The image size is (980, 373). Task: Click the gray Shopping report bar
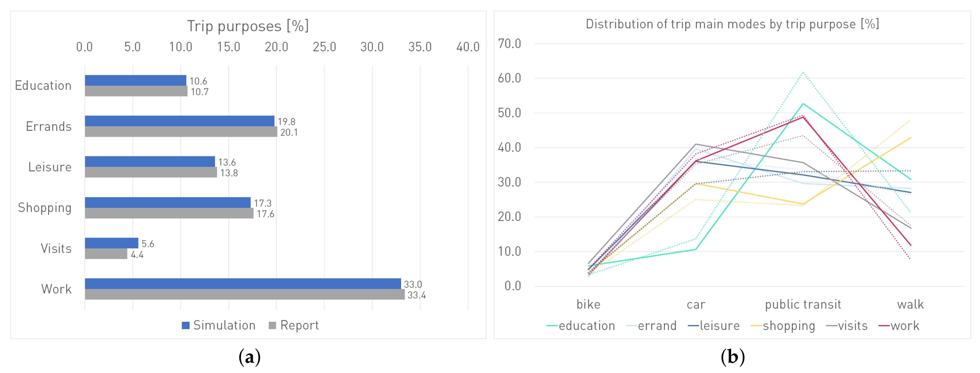[x=169, y=213]
